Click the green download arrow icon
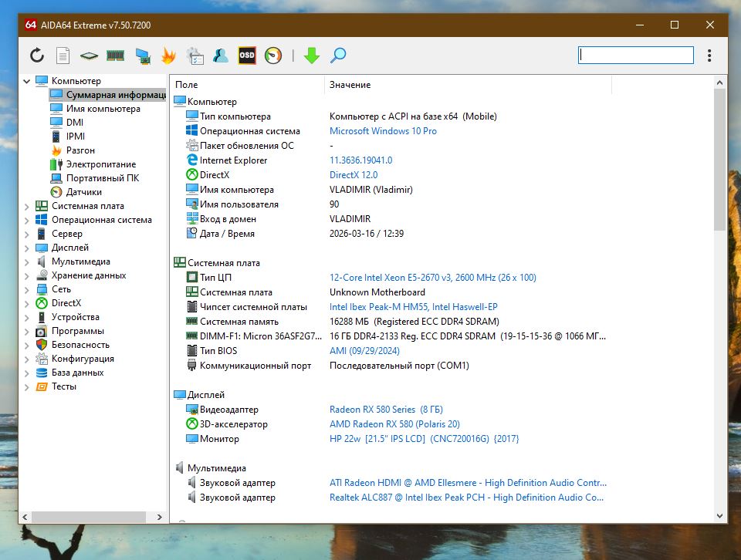The image size is (741, 560). point(311,56)
